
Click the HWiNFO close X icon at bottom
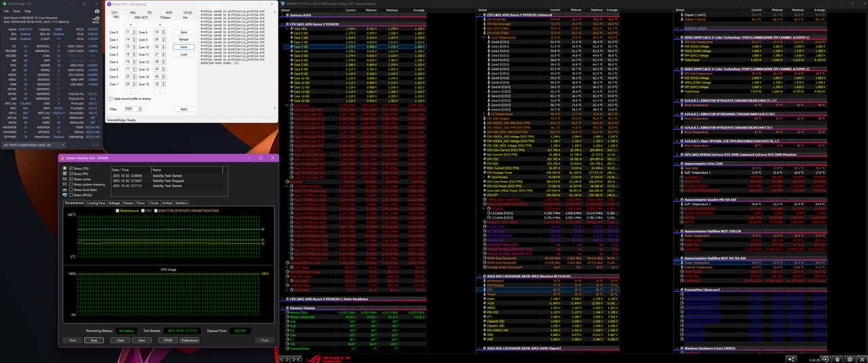tap(862, 360)
